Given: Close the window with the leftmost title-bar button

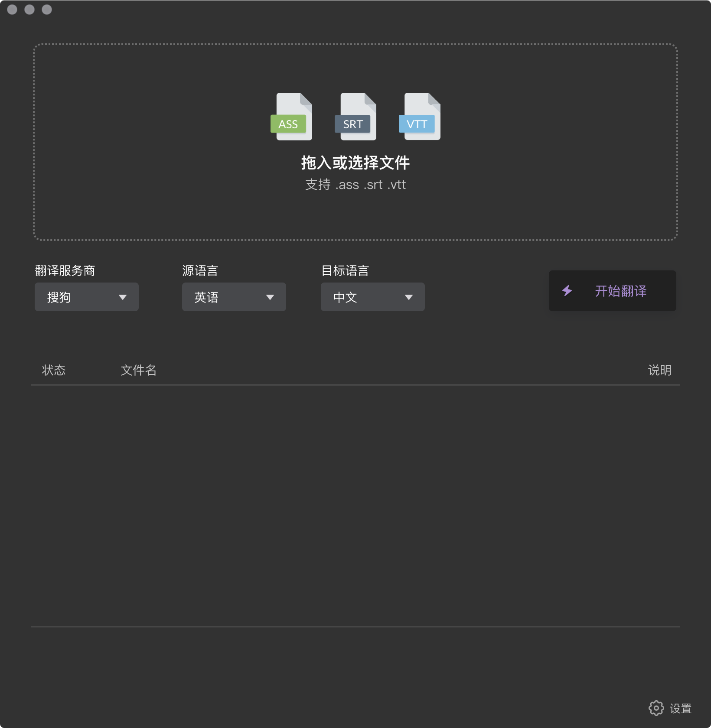Looking at the screenshot, I should click(12, 10).
